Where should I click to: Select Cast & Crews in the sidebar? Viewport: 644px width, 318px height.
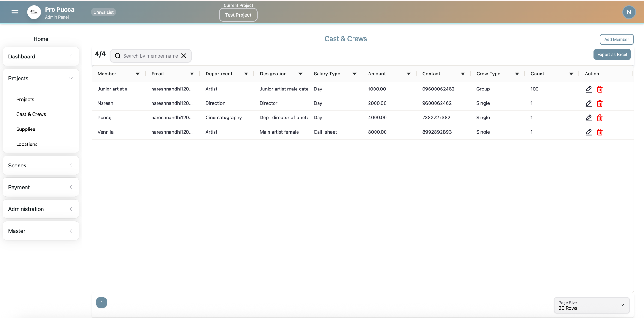pyautogui.click(x=31, y=114)
